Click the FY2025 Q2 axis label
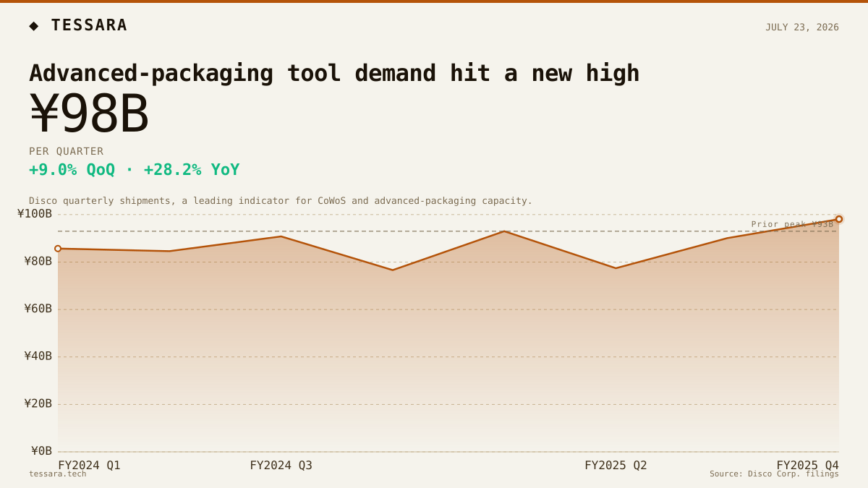868x488 pixels. [x=616, y=465]
